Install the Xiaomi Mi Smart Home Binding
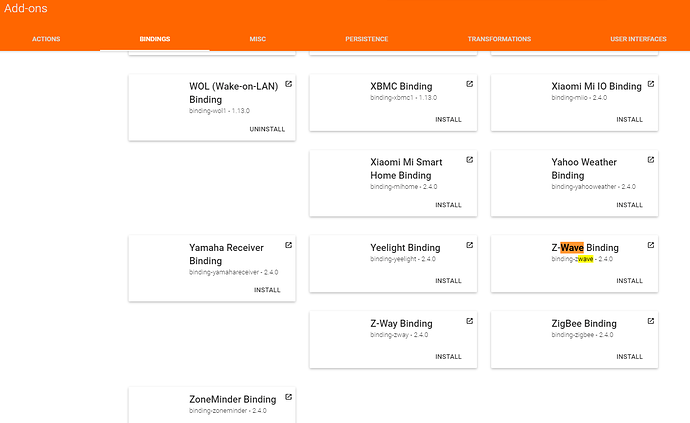690x423 pixels. [448, 205]
